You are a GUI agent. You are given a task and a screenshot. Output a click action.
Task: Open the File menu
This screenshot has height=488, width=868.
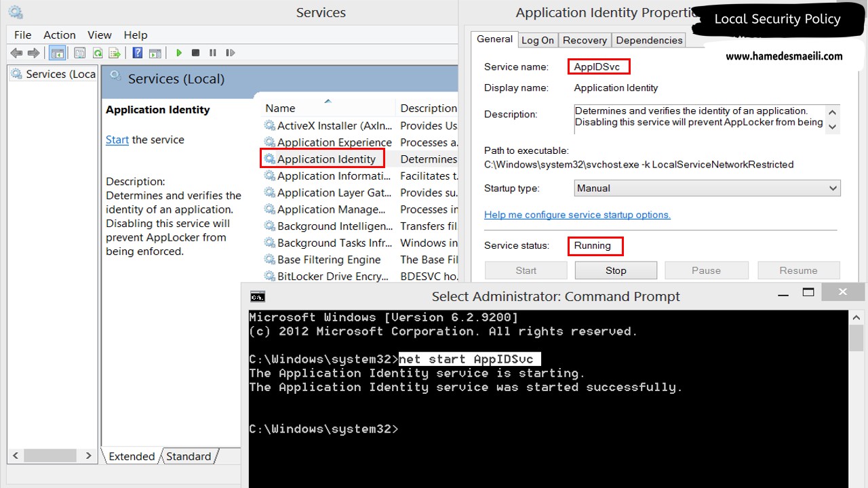[x=23, y=35]
